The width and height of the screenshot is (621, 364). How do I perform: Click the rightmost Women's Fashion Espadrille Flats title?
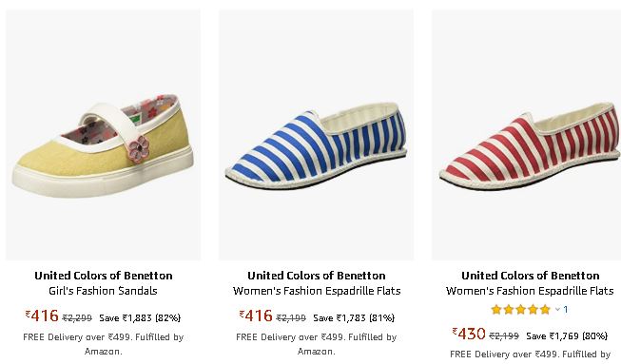(x=530, y=291)
